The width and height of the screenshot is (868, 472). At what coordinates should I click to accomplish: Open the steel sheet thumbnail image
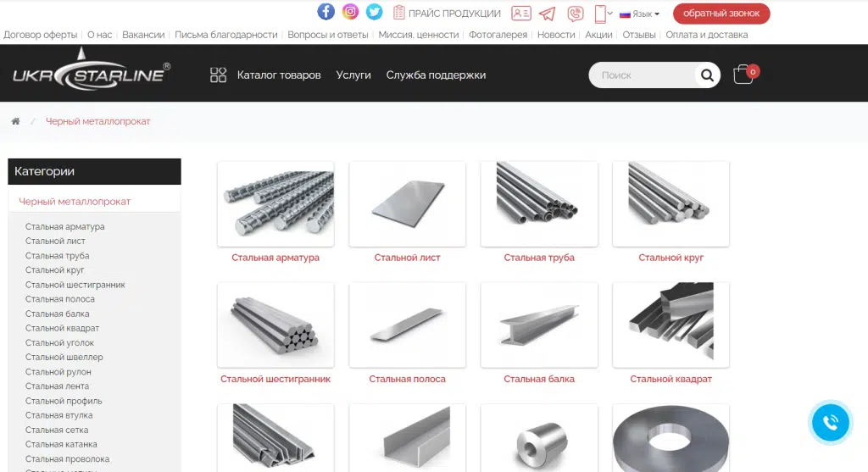click(x=408, y=204)
